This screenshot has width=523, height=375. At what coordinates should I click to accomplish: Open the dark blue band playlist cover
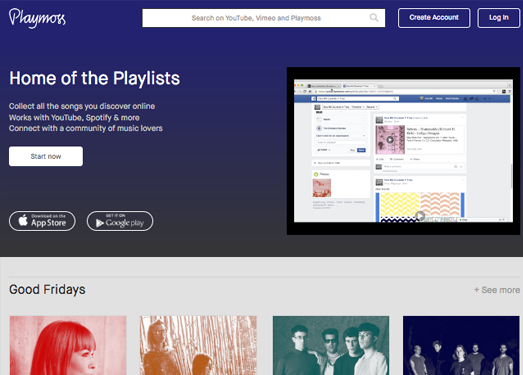coord(461,345)
